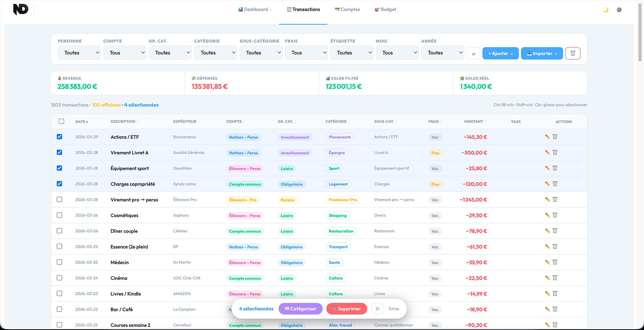Delete the Équipement sport row trash icon
Image resolution: width=644 pixels, height=330 pixels.
coord(555,168)
